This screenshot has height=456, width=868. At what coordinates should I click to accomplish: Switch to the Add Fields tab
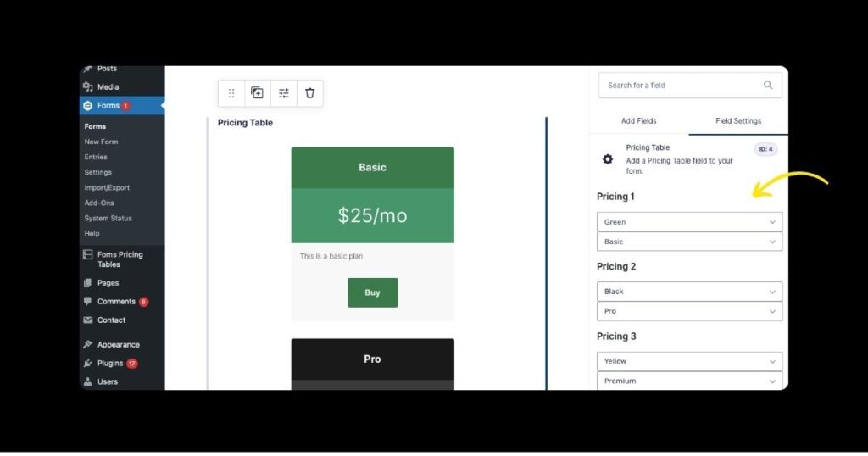(639, 120)
